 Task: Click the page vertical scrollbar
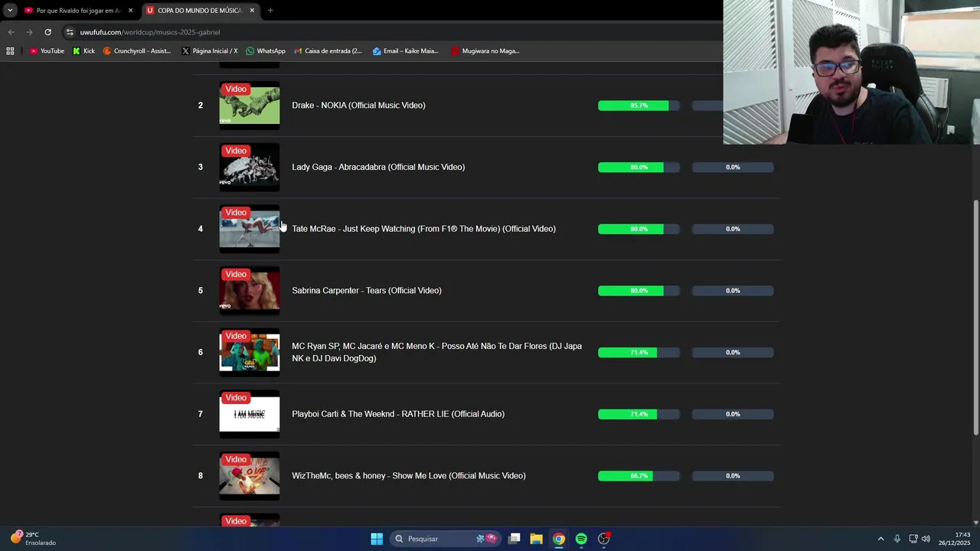coord(975,317)
